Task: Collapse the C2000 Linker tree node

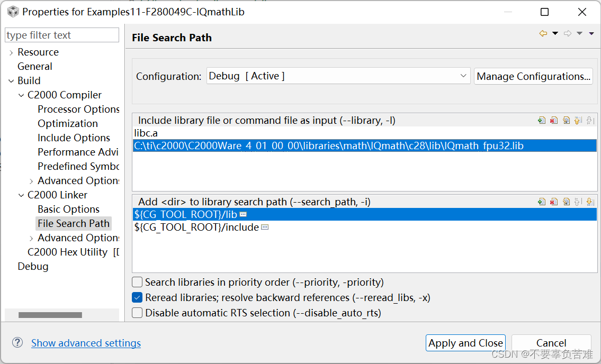Action: [x=21, y=195]
